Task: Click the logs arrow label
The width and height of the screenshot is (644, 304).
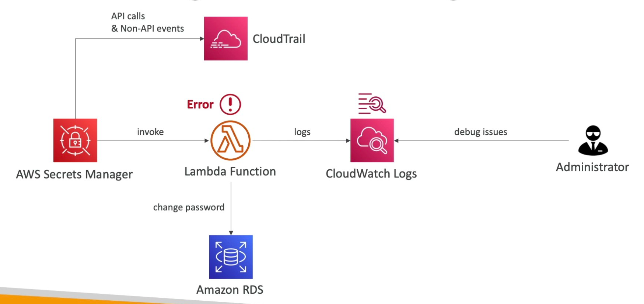Action: [302, 132]
